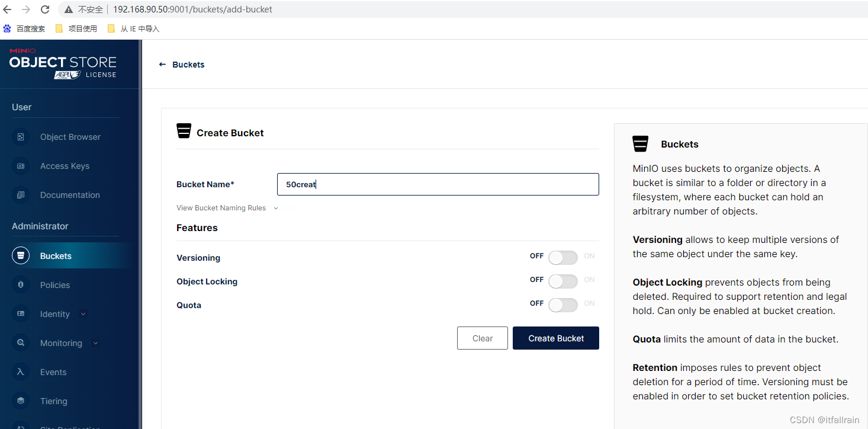Click the Policies shield icon

pyautogui.click(x=21, y=285)
